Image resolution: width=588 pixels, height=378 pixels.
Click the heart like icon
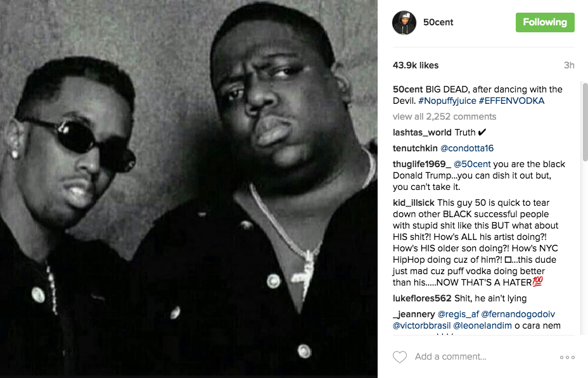(399, 356)
